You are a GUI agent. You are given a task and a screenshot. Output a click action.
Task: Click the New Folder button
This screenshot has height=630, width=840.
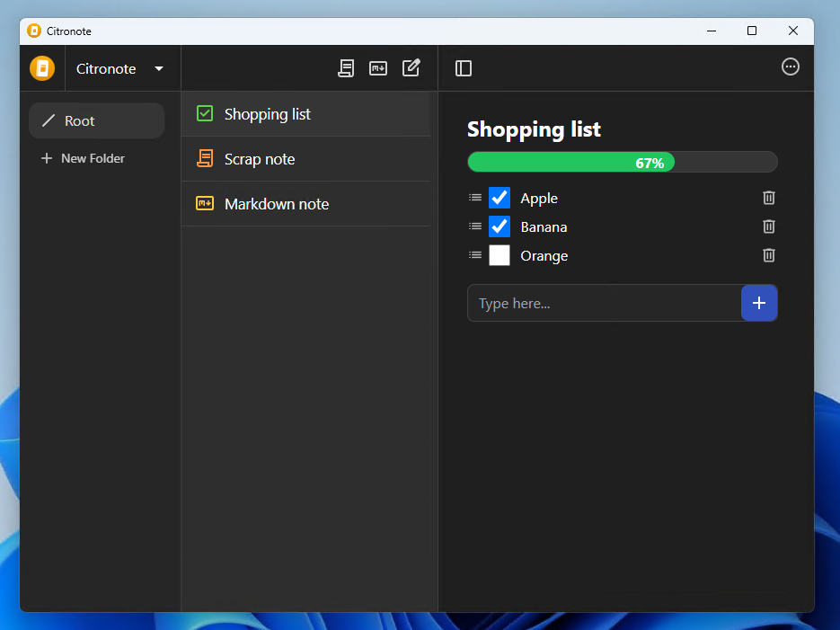(x=83, y=158)
